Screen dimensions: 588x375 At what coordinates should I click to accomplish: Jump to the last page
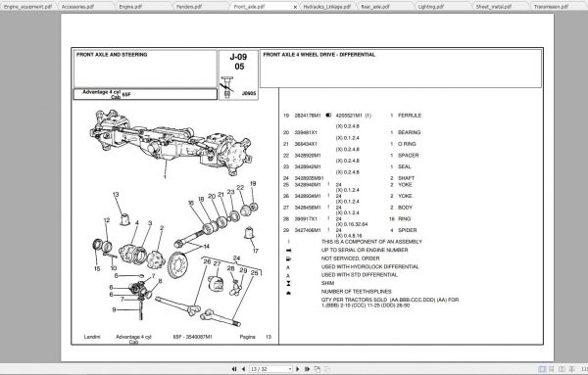(x=307, y=369)
